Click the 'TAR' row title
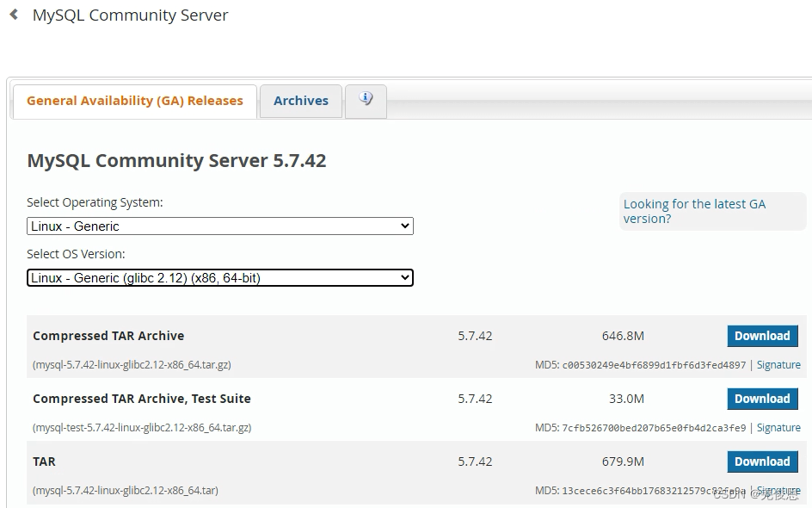812x508 pixels. pyautogui.click(x=44, y=462)
